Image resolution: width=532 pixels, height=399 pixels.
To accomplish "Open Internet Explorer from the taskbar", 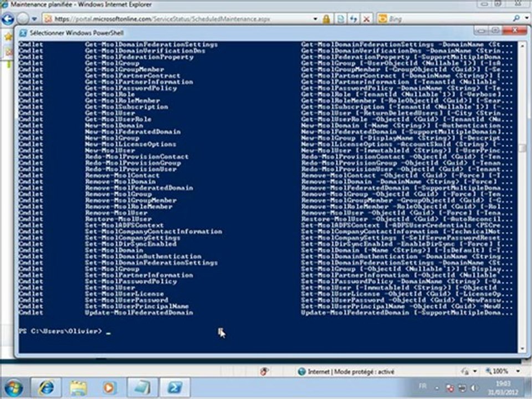I will 46,388.
